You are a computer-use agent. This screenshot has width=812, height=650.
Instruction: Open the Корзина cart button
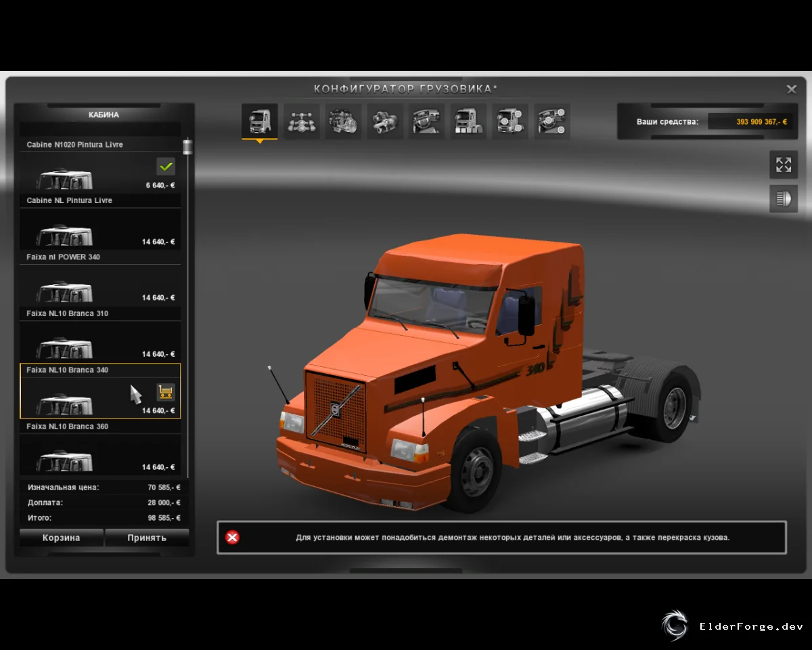(62, 538)
